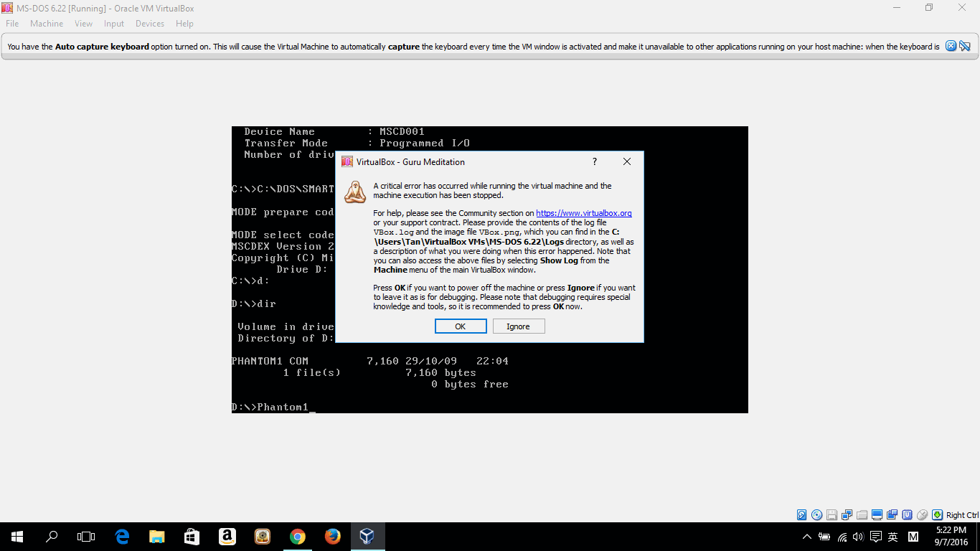Click the D:\>dir command line
This screenshot has width=980, height=551.
pyautogui.click(x=254, y=304)
